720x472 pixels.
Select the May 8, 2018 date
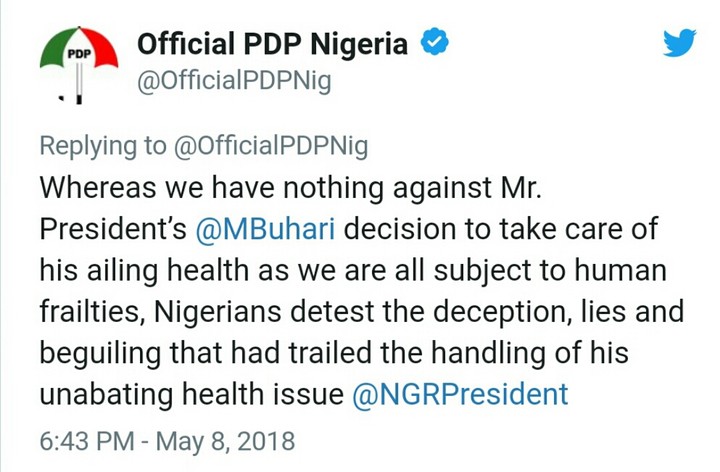pyautogui.click(x=228, y=440)
